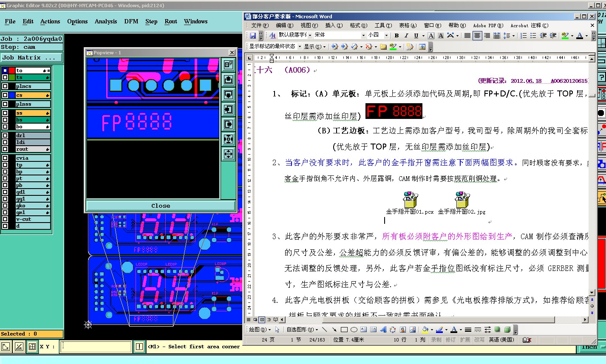Click first icon in Popview side toolbar
This screenshot has height=364, width=606.
click(228, 65)
